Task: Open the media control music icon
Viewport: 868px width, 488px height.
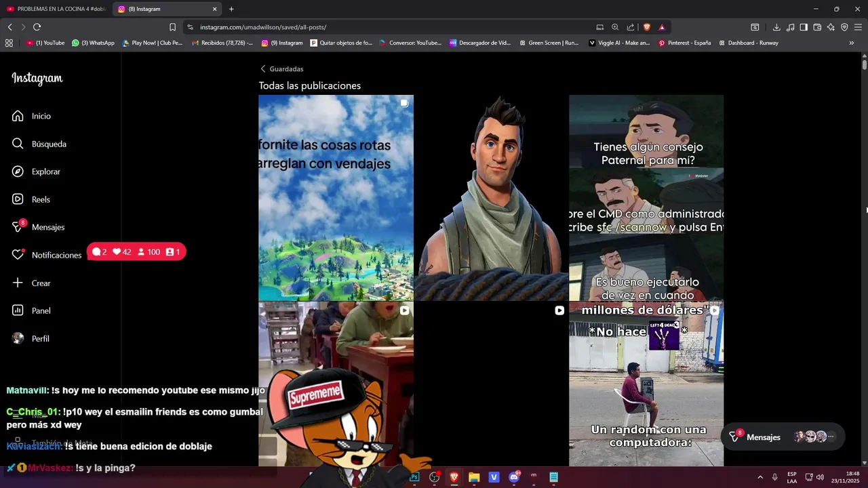Action: pyautogui.click(x=790, y=27)
